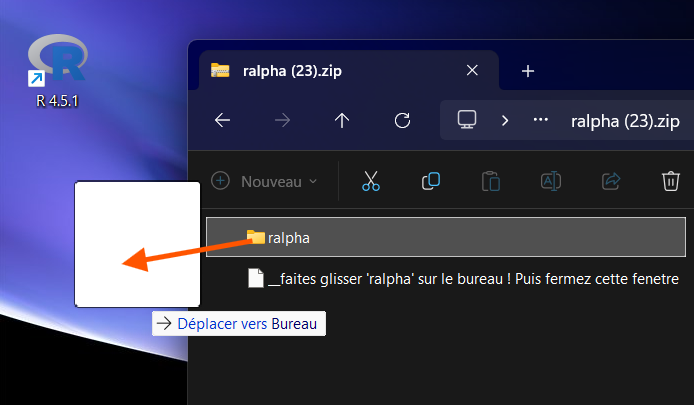Viewport: 694px width, 405px height.
Task: Share the selected item
Action: (611, 181)
